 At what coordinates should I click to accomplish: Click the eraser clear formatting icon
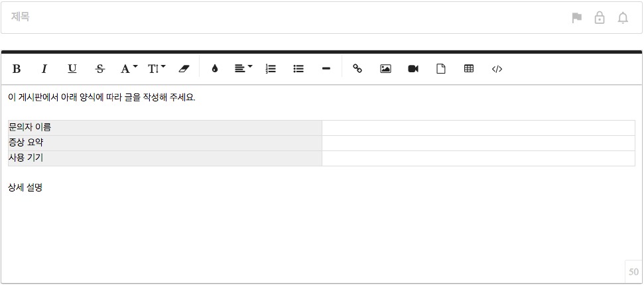pos(184,69)
